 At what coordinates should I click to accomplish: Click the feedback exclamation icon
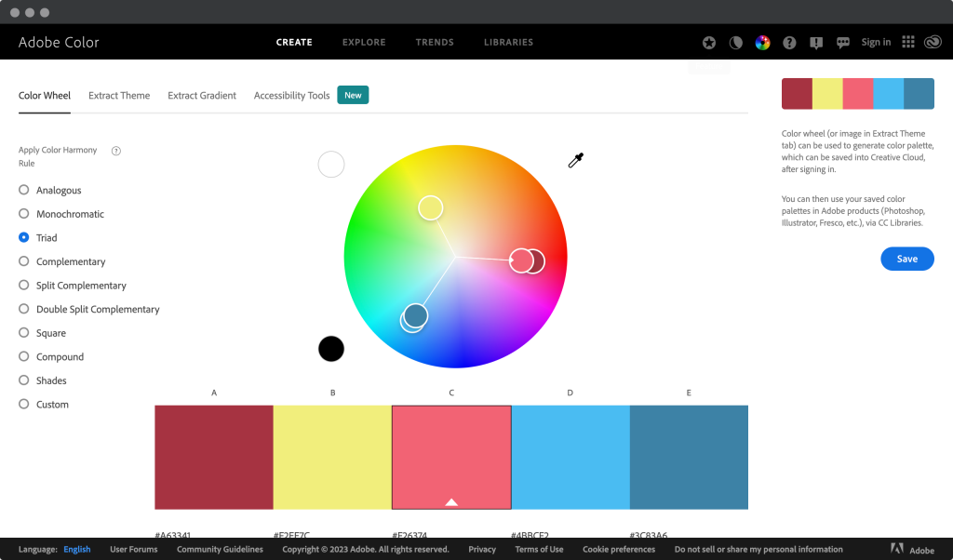(x=816, y=42)
